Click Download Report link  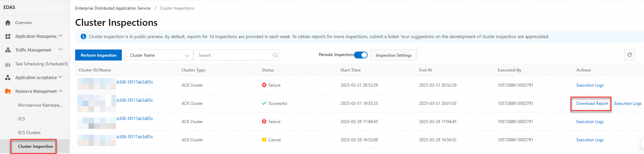tap(592, 103)
